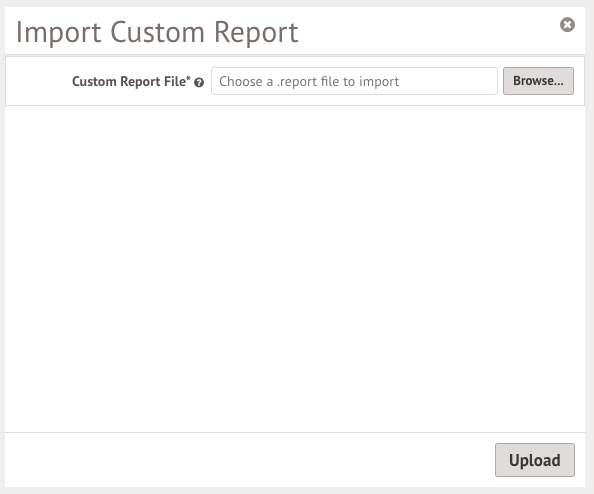This screenshot has width=594, height=494.
Task: Dismiss dialog using the X icon
Action: pos(567,25)
